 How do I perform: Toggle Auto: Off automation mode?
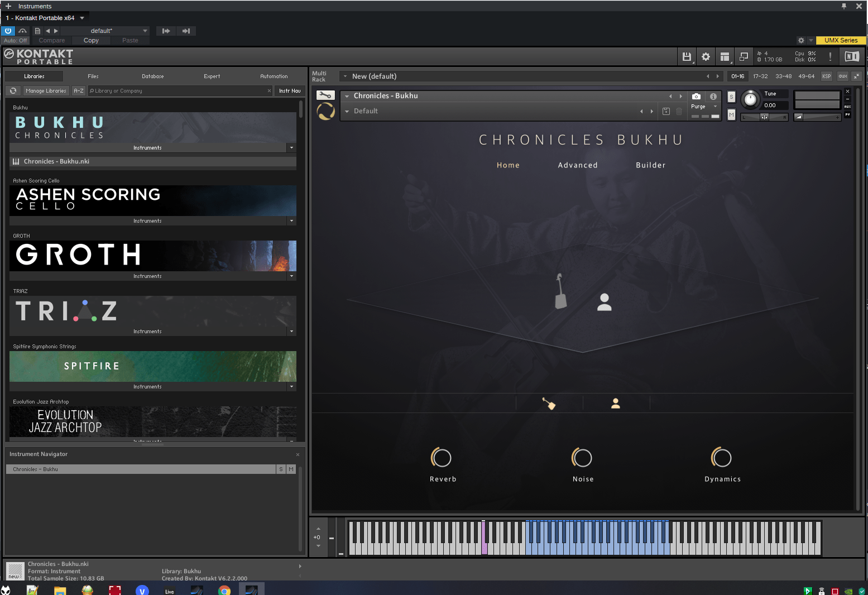pos(15,40)
